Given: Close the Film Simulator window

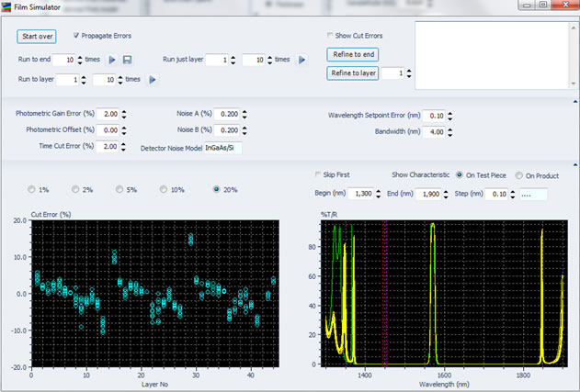Looking at the screenshot, I should click(x=565, y=5).
